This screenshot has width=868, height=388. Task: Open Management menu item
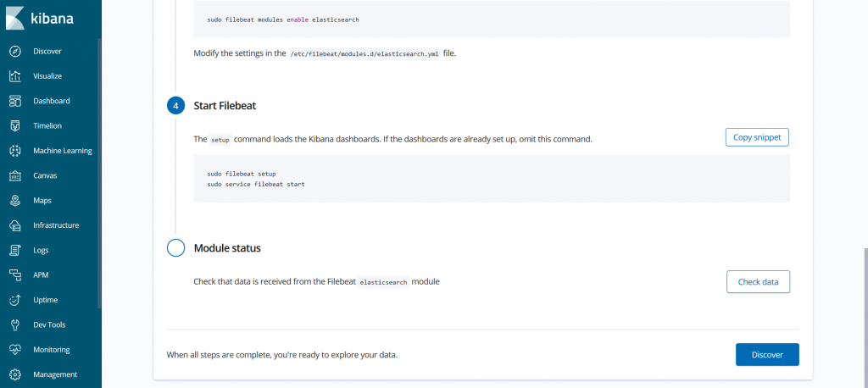51,374
